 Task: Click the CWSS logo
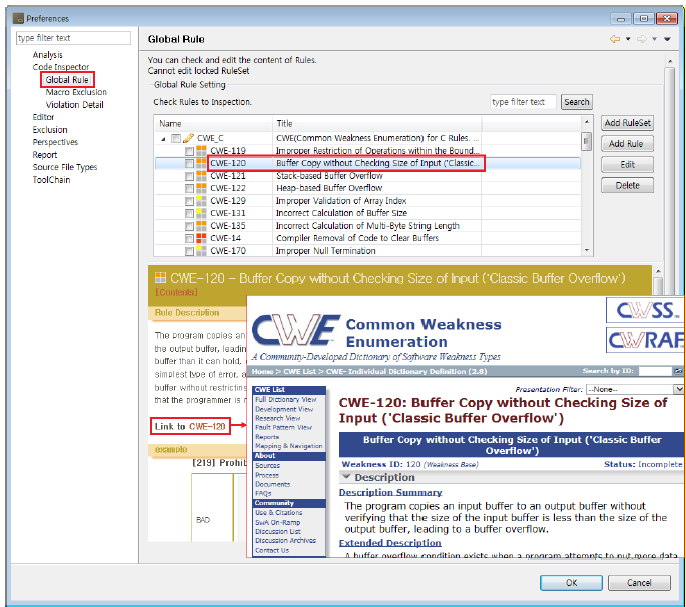[646, 310]
